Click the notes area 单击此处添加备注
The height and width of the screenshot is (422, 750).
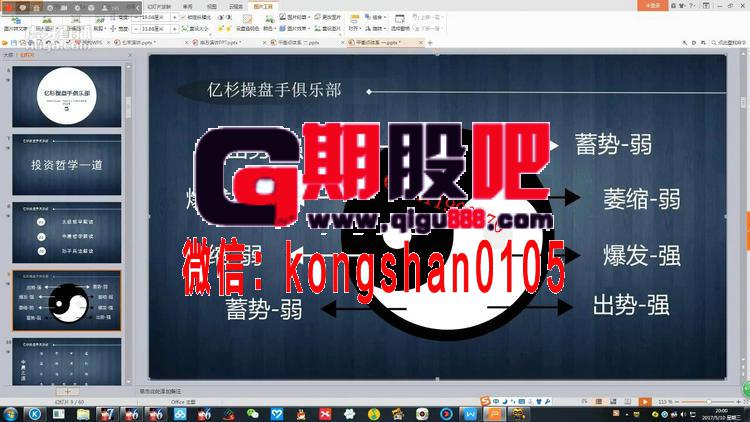click(x=160, y=391)
